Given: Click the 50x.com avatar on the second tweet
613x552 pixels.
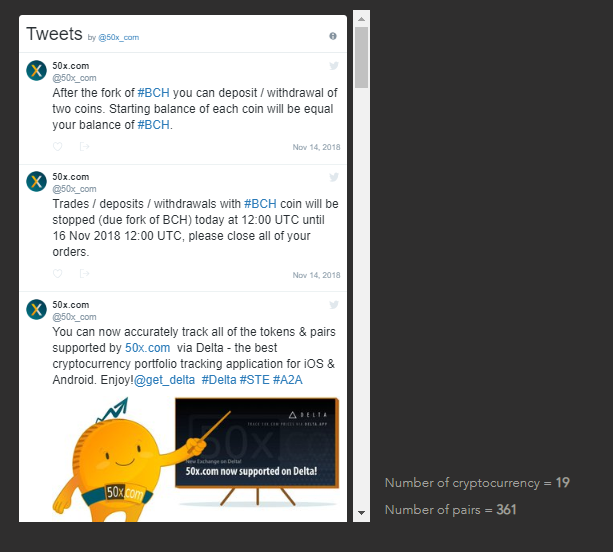Looking at the screenshot, I should coord(36,181).
